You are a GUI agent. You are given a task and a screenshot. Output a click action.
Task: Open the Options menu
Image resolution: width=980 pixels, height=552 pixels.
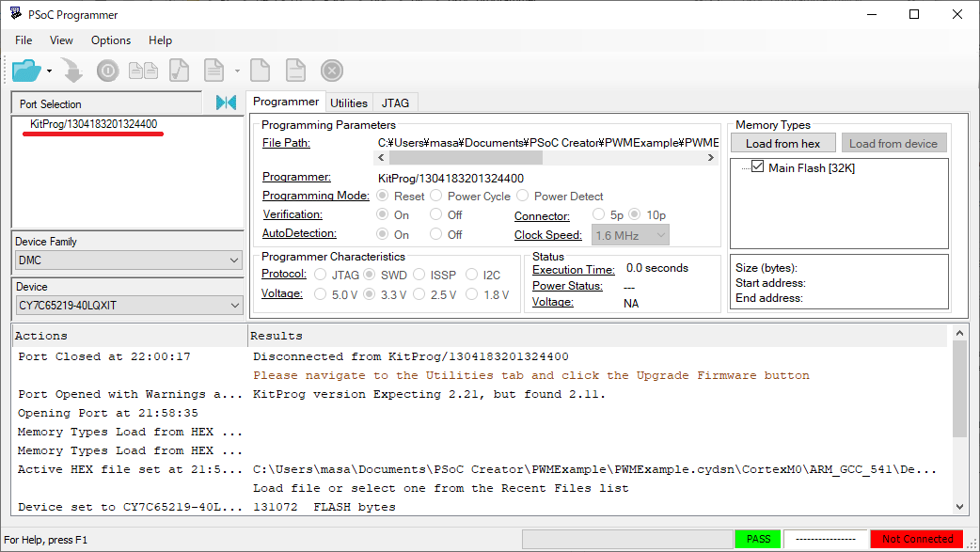pyautogui.click(x=110, y=40)
